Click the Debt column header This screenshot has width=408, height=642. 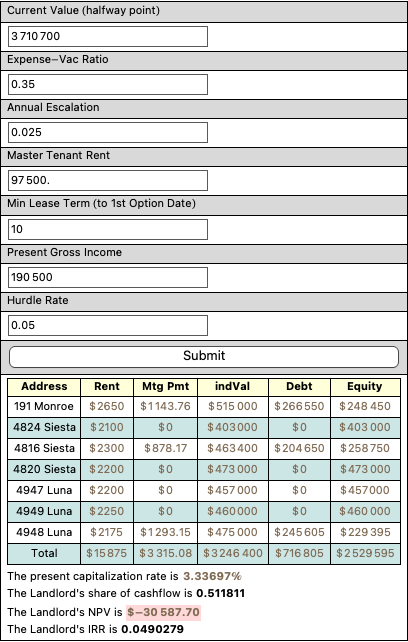click(x=299, y=387)
